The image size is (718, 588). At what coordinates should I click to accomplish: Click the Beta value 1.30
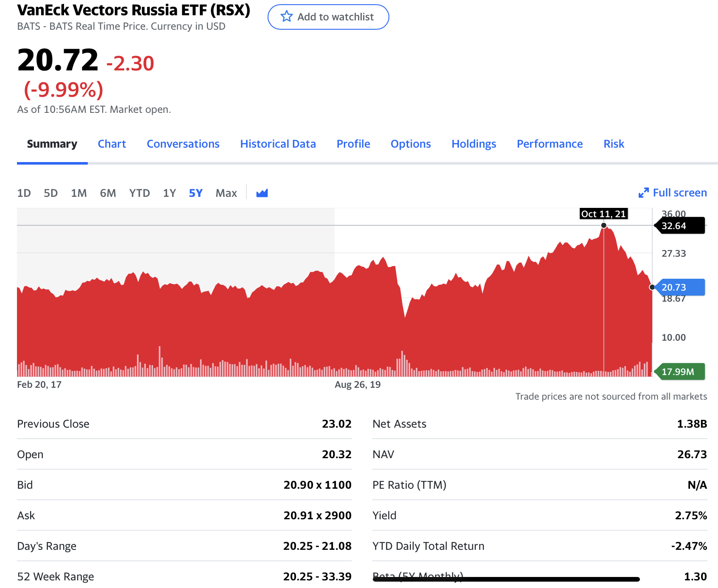(696, 577)
